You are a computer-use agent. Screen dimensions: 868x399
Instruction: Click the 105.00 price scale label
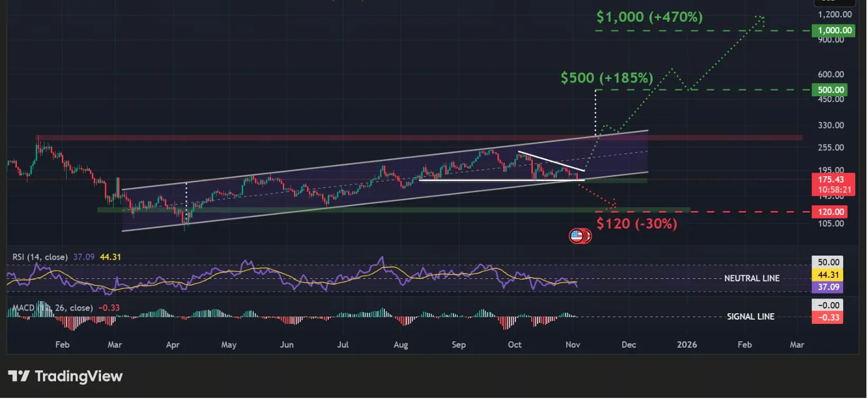831,224
